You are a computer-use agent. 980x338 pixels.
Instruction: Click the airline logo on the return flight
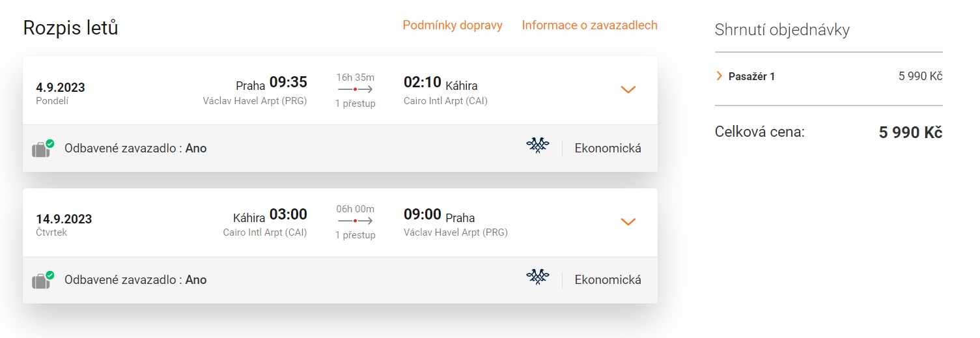pos(537,278)
